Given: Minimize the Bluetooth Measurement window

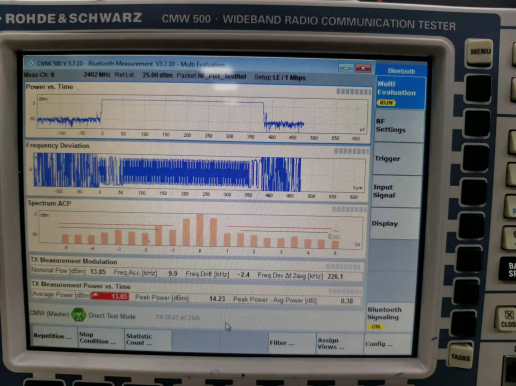Looking at the screenshot, I should point(346,68).
